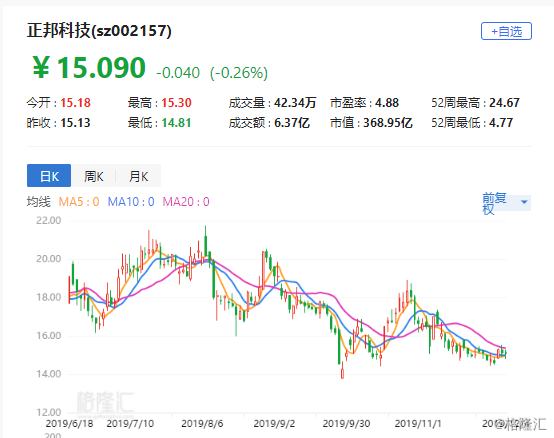The width and height of the screenshot is (554, 438).
Task: Click stock title 正邦科技(sz002157)
Action: click(x=99, y=31)
